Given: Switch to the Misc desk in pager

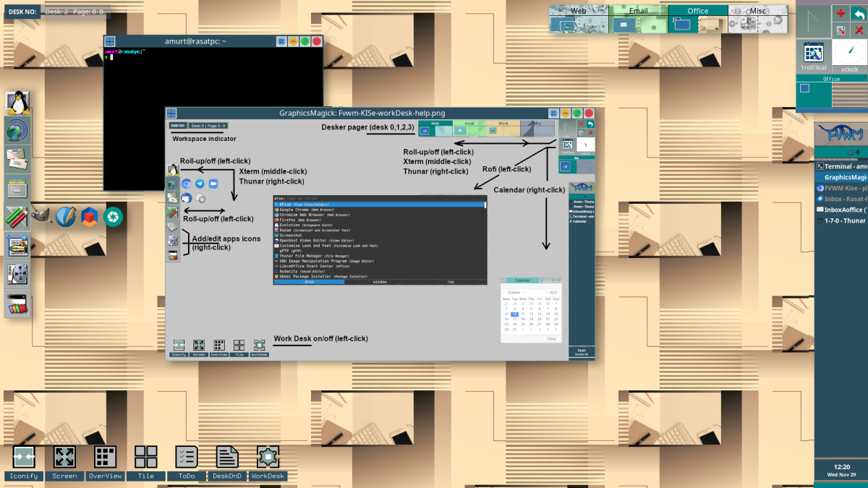Looking at the screenshot, I should [x=757, y=11].
